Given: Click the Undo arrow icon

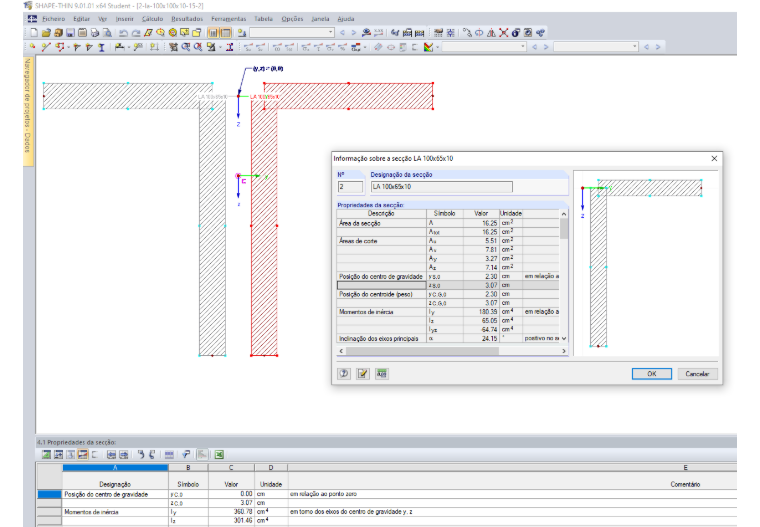Looking at the screenshot, I should [x=124, y=33].
